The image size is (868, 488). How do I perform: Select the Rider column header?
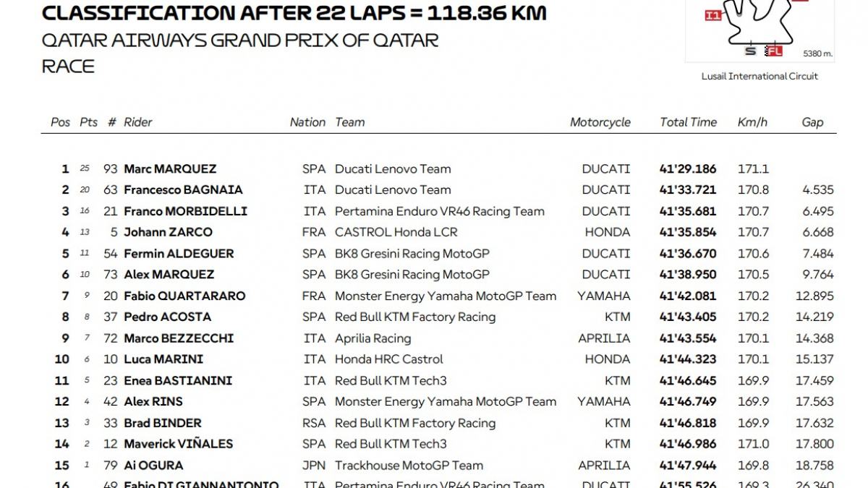pos(138,122)
